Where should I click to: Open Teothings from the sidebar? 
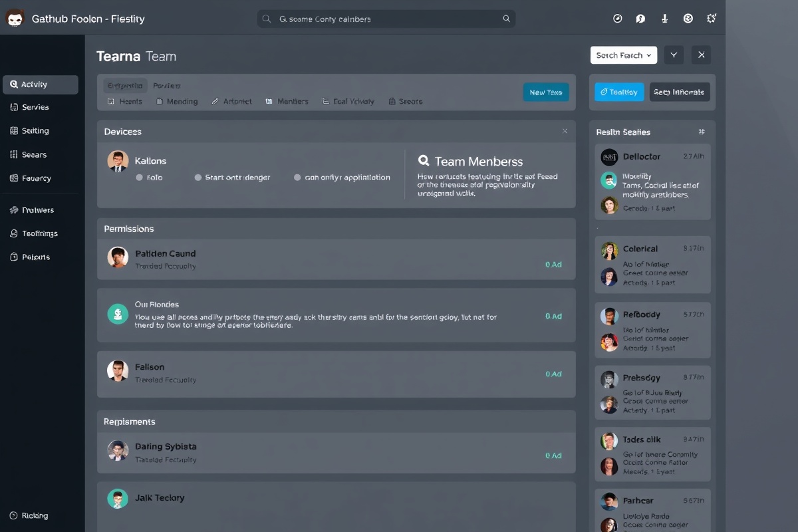[x=39, y=233]
